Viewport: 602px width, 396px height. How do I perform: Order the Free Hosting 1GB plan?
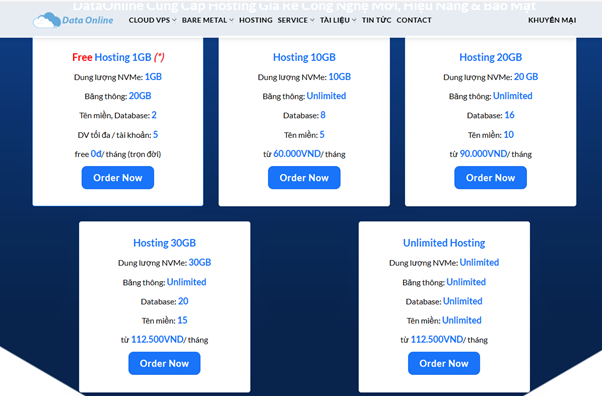118,177
